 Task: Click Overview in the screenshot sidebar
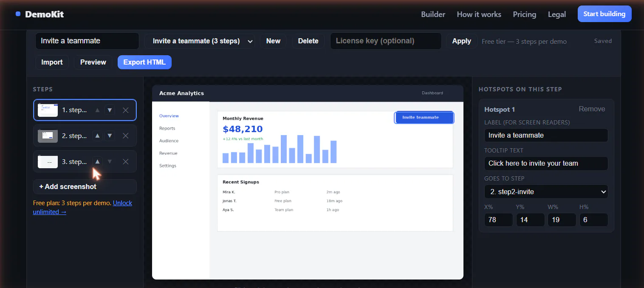pos(169,116)
